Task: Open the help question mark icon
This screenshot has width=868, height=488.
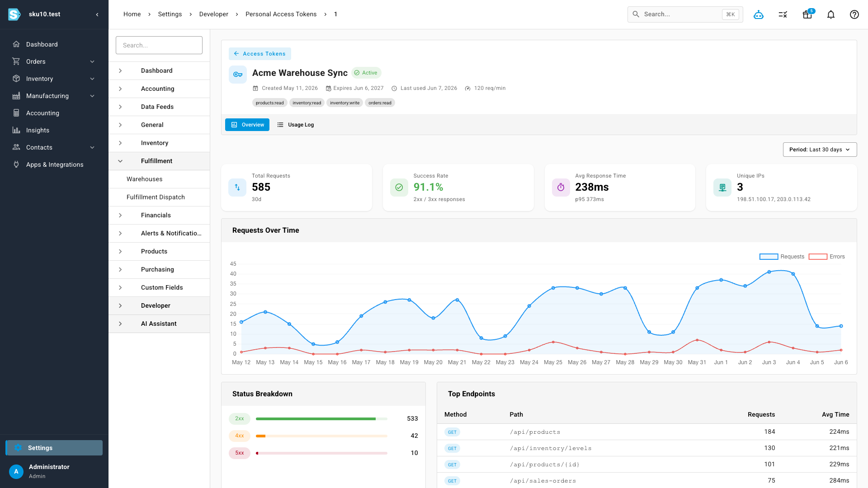Action: (x=854, y=14)
